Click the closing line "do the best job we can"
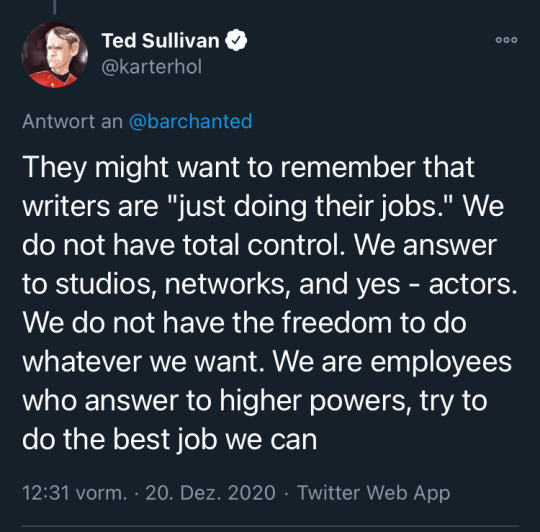Image resolution: width=540 pixels, height=532 pixels. tap(169, 440)
